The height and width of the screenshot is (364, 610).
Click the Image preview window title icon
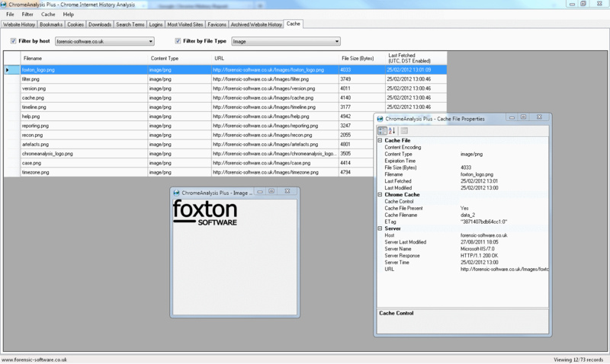(176, 193)
